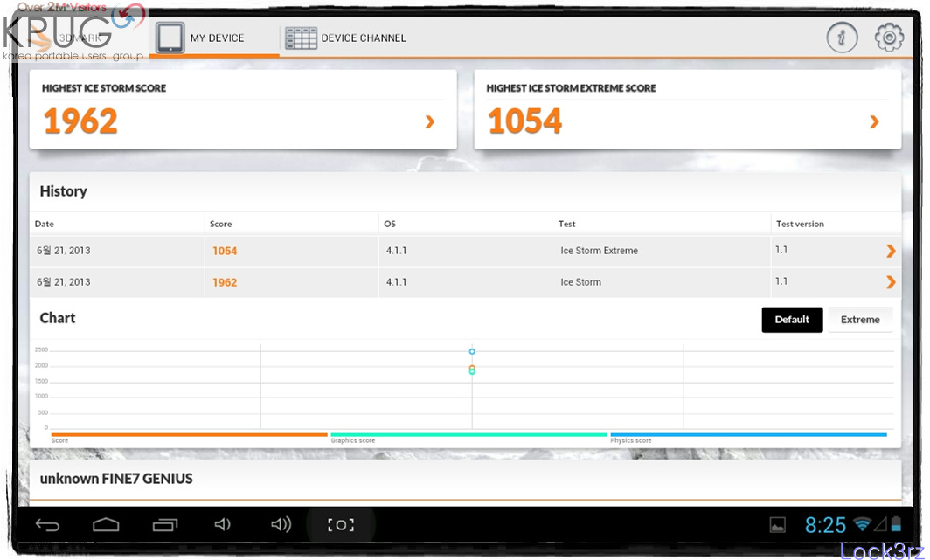Image resolution: width=930 pixels, height=560 pixels.
Task: Switch to the Device Channel tab
Action: [346, 38]
